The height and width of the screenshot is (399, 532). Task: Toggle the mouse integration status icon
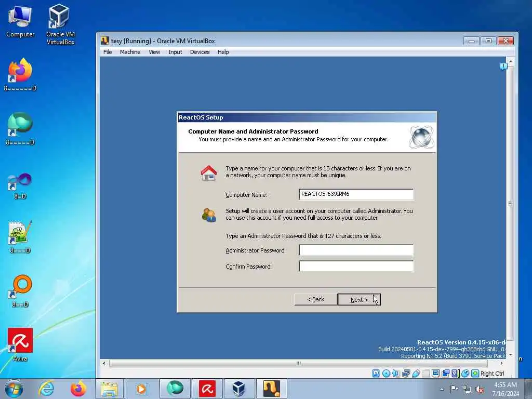(465, 373)
